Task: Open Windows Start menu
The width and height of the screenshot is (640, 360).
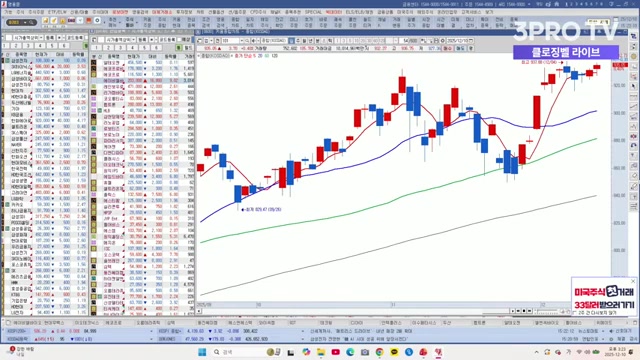Action: click(202, 352)
